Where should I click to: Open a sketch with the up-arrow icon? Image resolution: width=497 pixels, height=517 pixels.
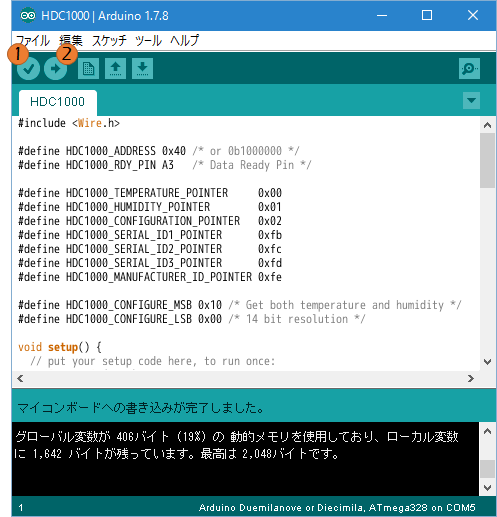click(115, 69)
